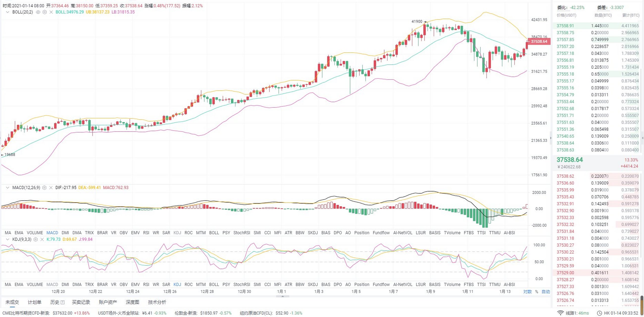Image resolution: width=644 pixels, height=317 pixels.
Task: Open MACD indicator settings gear
Action: [x=44, y=188]
